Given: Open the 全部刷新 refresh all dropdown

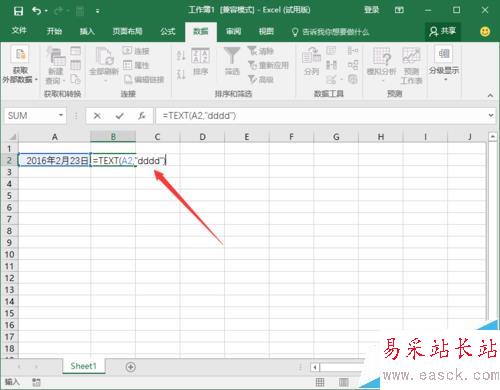Looking at the screenshot, I should click(x=104, y=65).
